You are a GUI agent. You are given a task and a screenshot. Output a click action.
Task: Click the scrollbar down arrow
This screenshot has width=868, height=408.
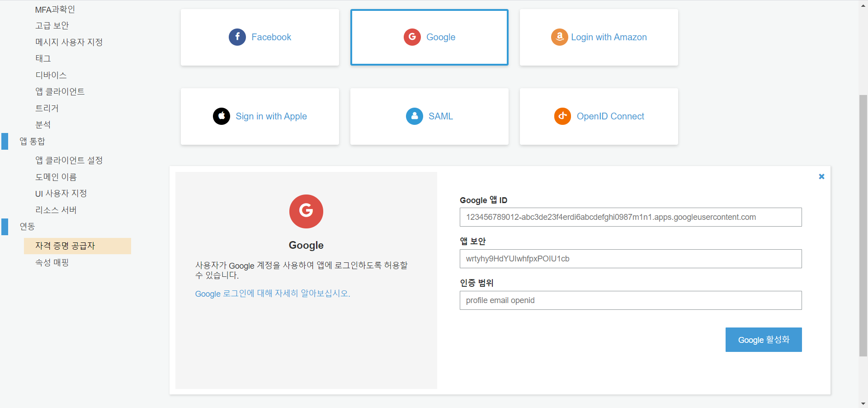point(863,403)
